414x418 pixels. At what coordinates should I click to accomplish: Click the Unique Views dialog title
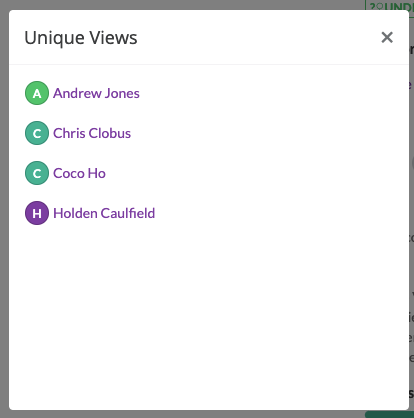click(81, 38)
